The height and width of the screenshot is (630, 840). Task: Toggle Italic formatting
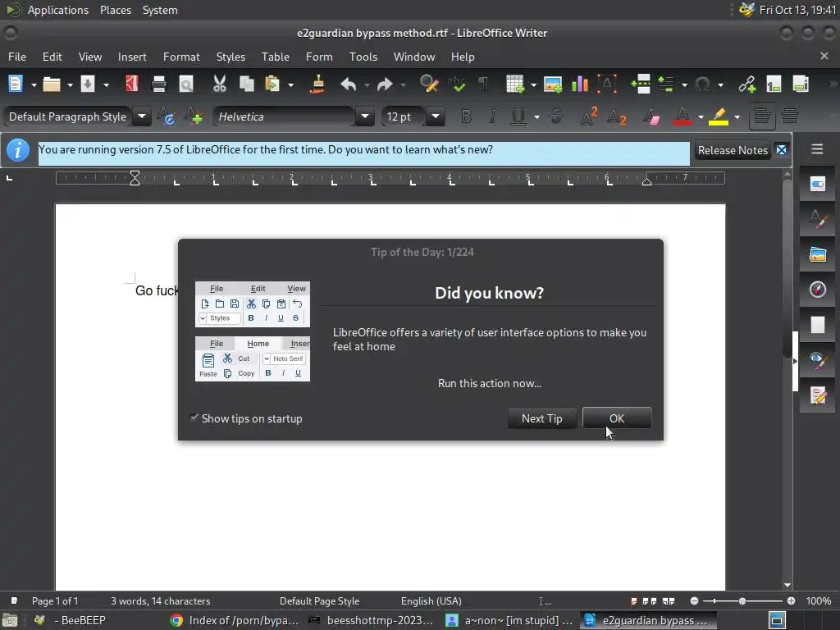pyautogui.click(x=492, y=116)
